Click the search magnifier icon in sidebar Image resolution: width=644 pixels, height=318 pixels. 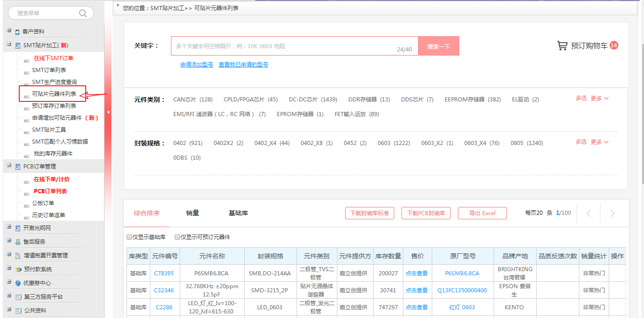pyautogui.click(x=83, y=13)
